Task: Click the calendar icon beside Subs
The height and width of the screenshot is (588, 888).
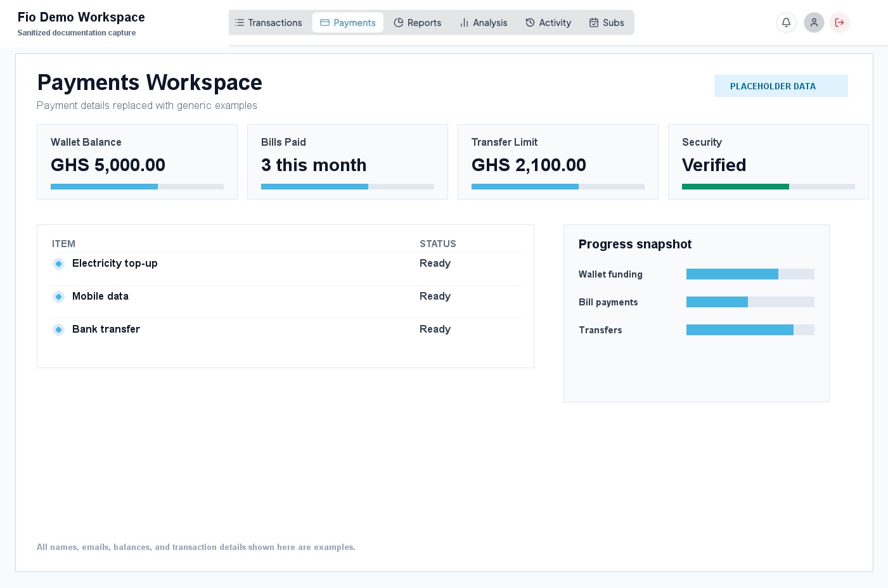Action: [594, 23]
